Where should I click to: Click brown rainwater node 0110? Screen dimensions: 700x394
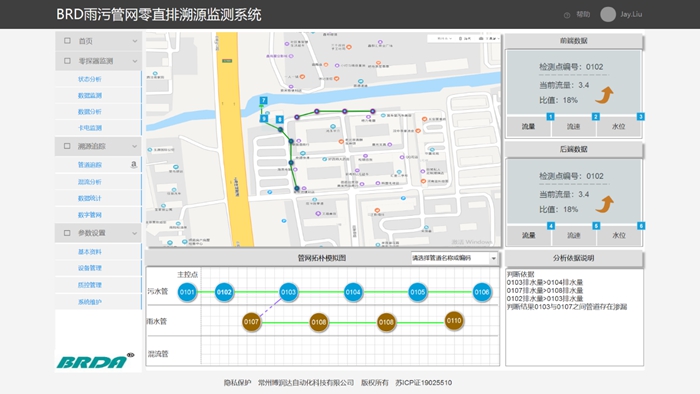[454, 321]
